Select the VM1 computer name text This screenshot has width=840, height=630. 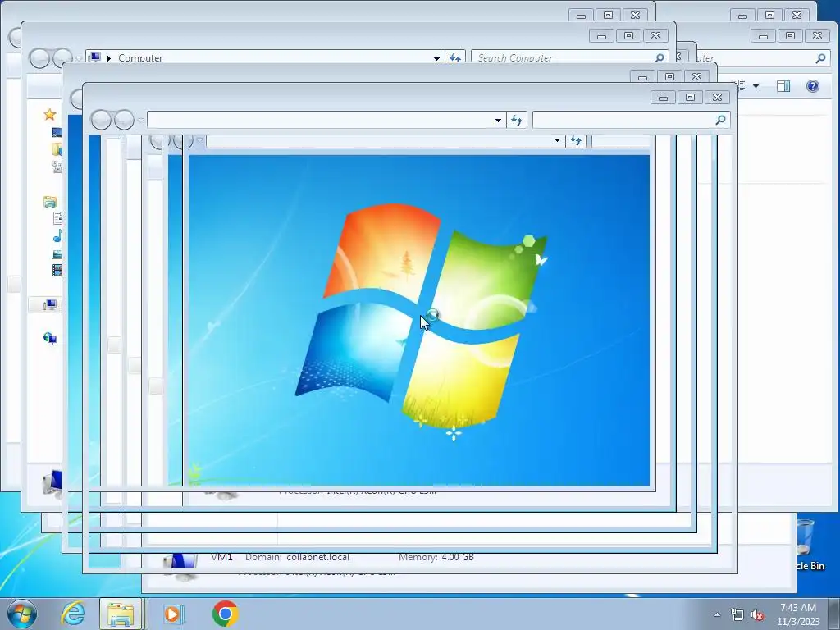tap(221, 557)
